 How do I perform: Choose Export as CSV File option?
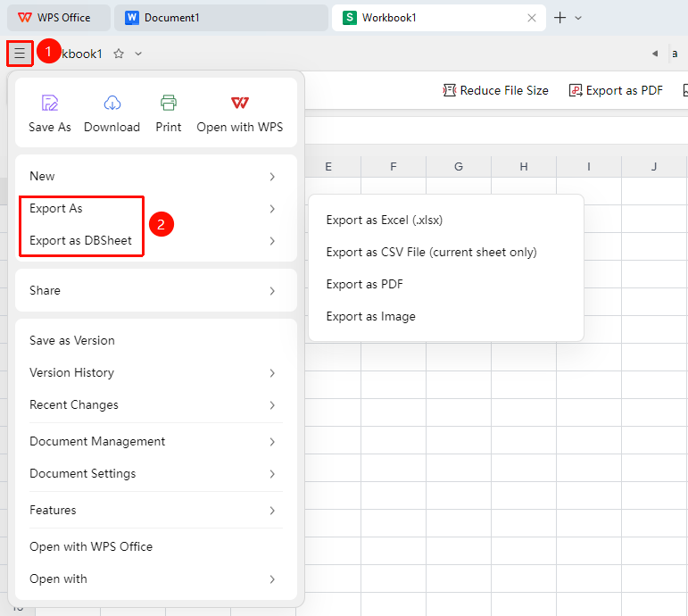tap(446, 252)
